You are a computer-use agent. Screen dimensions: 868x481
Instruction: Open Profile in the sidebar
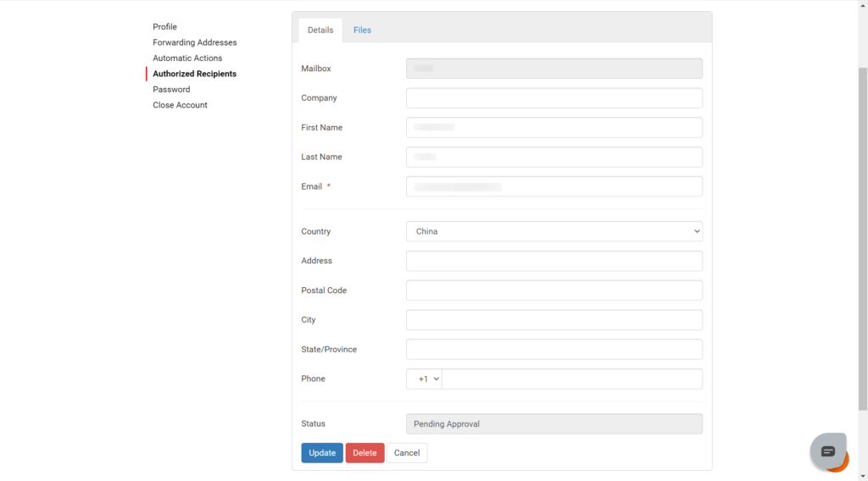(164, 27)
